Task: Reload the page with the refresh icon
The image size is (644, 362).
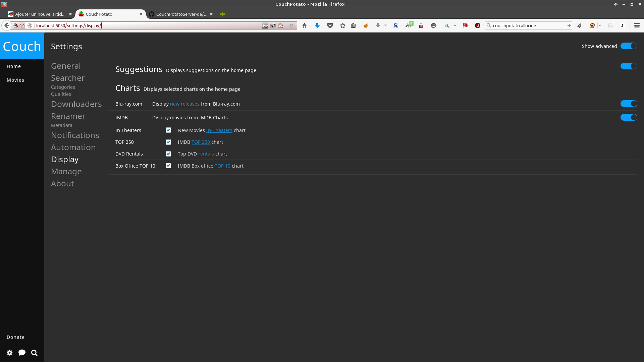Action: [291, 25]
